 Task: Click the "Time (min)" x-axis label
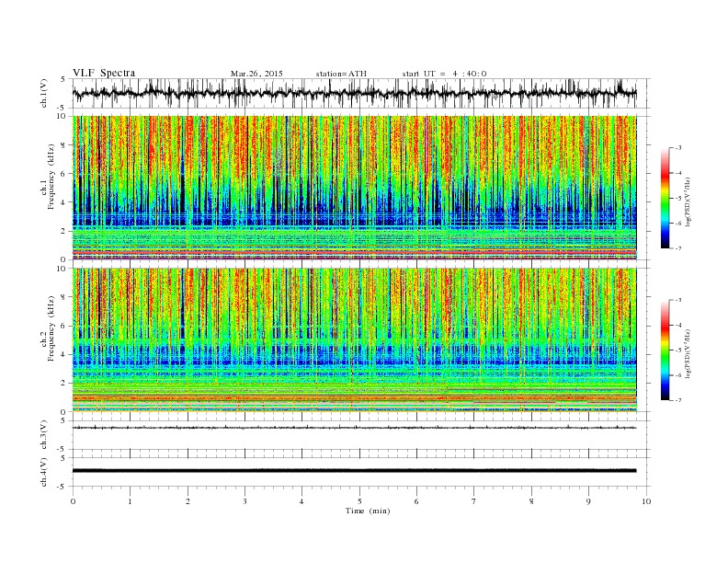point(368,511)
